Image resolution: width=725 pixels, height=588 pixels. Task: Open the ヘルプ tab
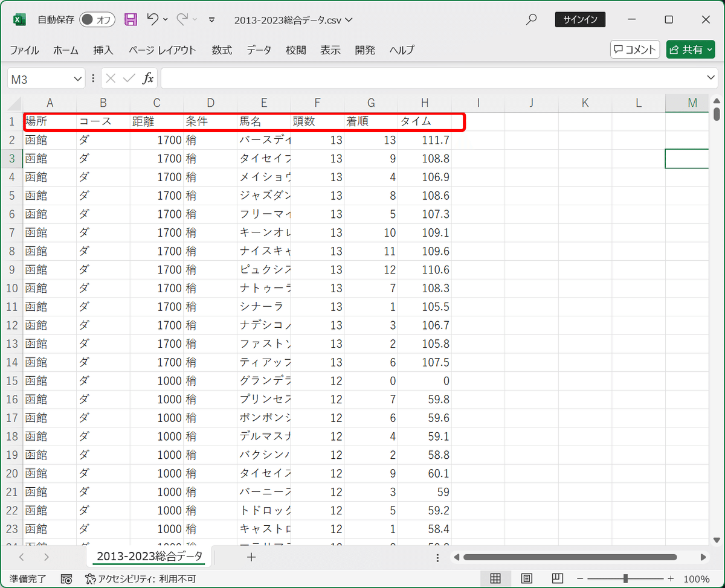click(x=402, y=50)
